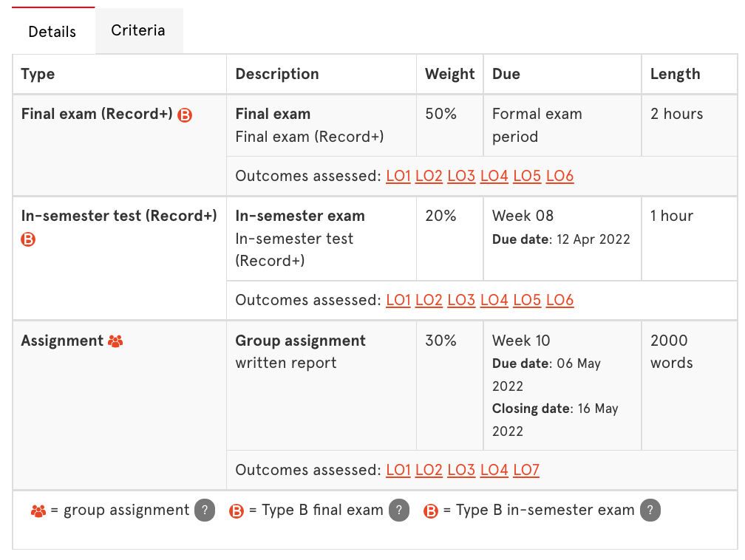Click the Weight column header
This screenshot has height=560, width=745.
click(x=449, y=74)
